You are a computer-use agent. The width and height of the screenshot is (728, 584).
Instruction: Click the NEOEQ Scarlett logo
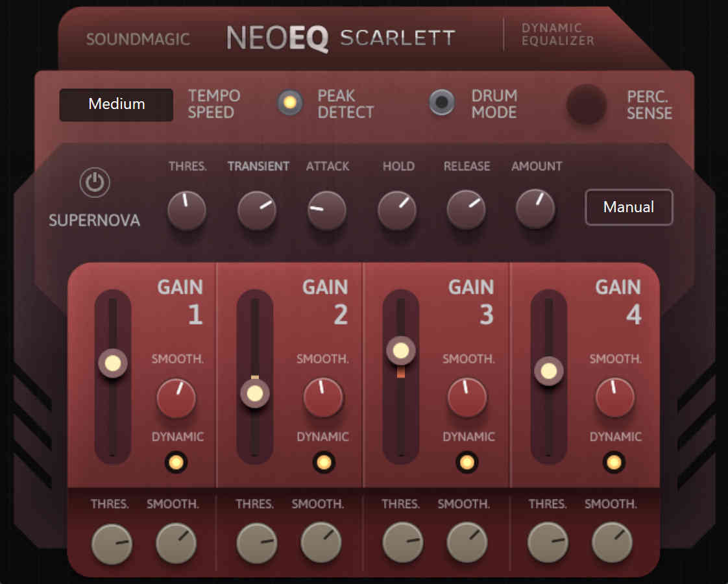pyautogui.click(x=341, y=38)
